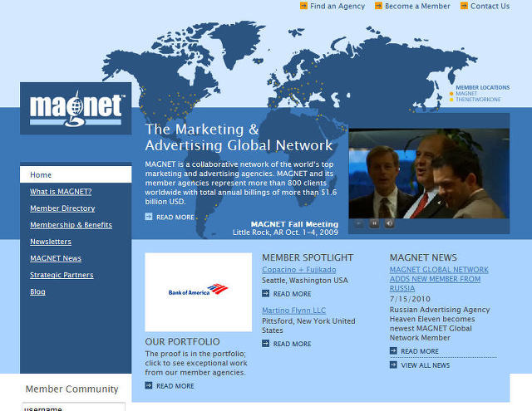The image size is (532, 411).
Task: Read more about the Russian agency news
Action: tap(420, 351)
